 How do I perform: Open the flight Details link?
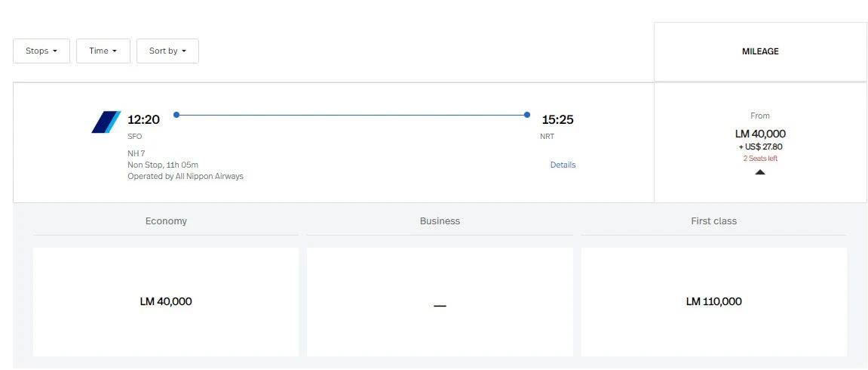click(563, 165)
